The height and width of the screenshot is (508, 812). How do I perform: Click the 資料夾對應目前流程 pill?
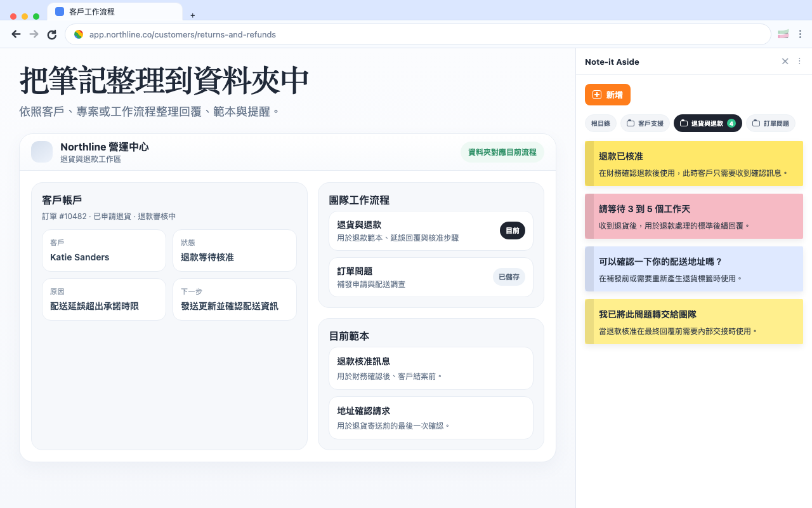point(502,152)
